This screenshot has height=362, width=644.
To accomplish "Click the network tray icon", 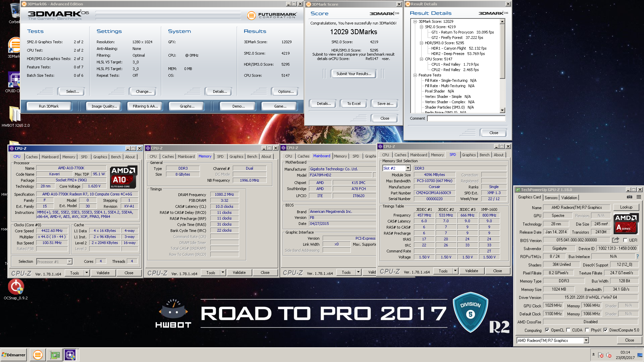I will (640, 355).
